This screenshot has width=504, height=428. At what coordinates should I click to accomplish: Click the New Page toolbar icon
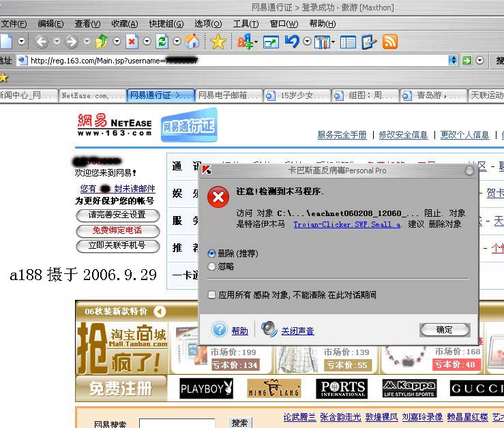pyautogui.click(x=5, y=42)
